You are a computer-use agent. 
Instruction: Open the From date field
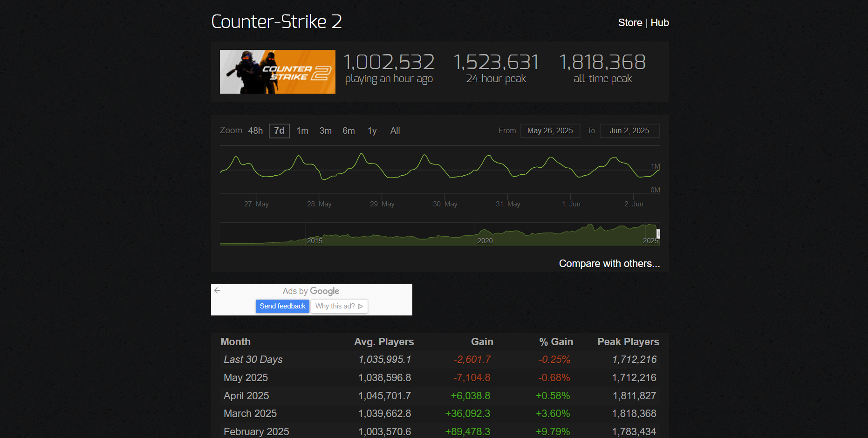[x=550, y=131]
